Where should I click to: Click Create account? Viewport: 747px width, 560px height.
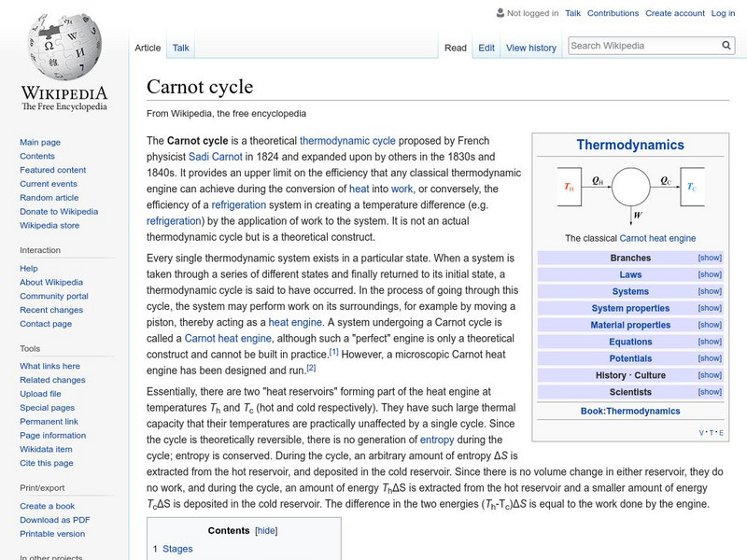675,13
